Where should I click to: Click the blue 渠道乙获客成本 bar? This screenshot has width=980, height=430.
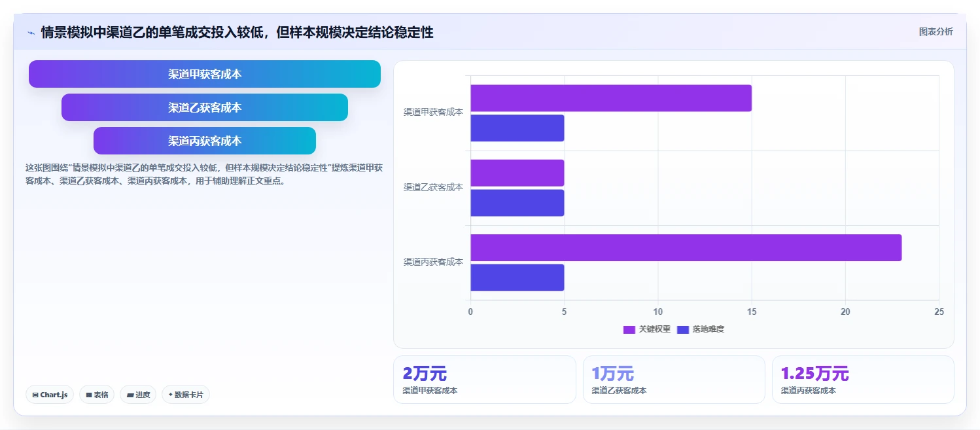(517, 203)
